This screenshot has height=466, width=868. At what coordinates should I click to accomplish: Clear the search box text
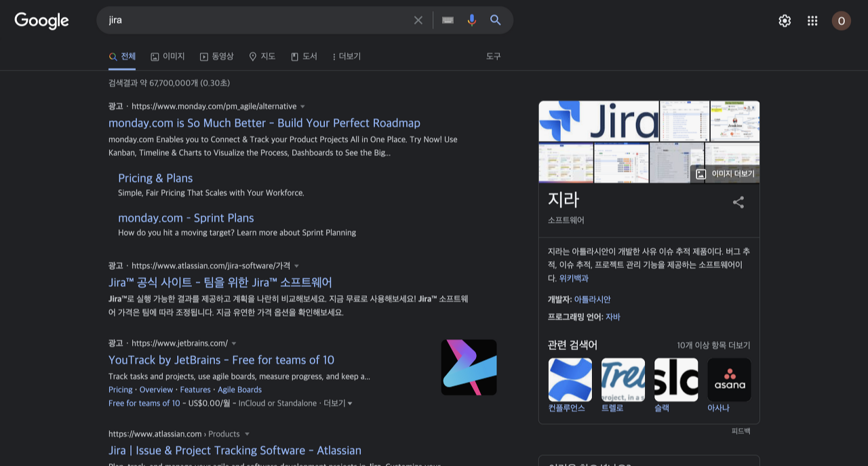[418, 20]
